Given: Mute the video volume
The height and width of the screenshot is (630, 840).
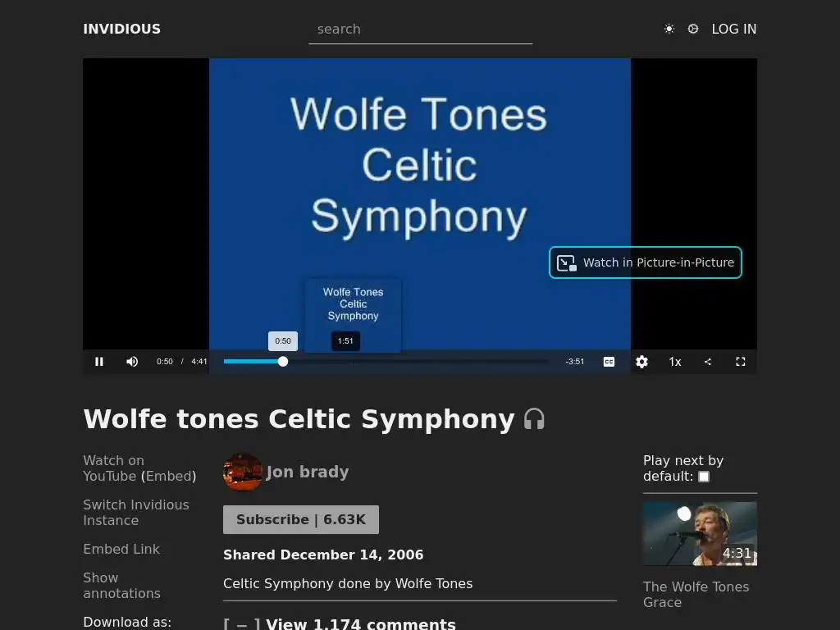Looking at the screenshot, I should pos(132,362).
